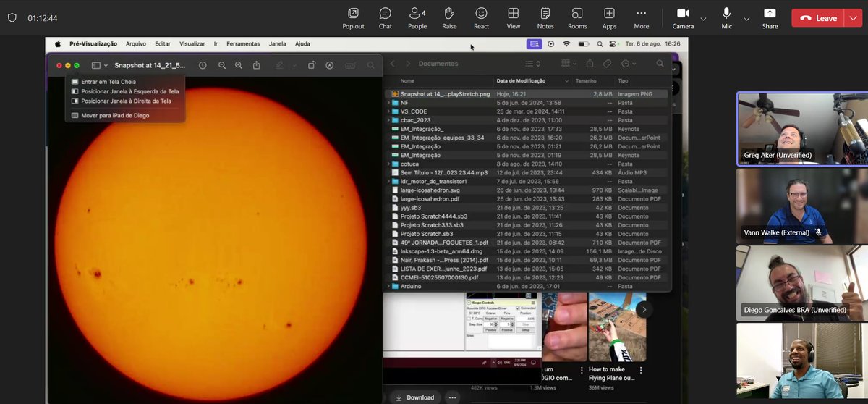
Task: Click the Share icon in the Preview toolbar
Action: (x=256, y=65)
